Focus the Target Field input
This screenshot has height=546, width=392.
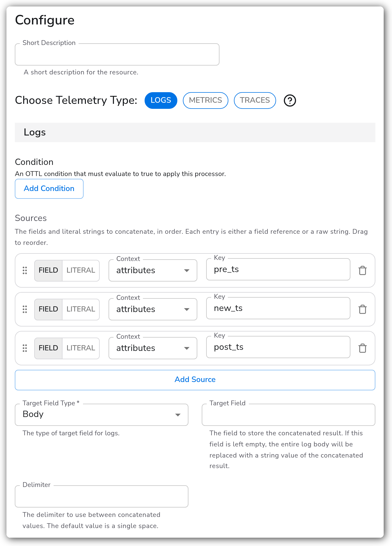click(x=288, y=415)
